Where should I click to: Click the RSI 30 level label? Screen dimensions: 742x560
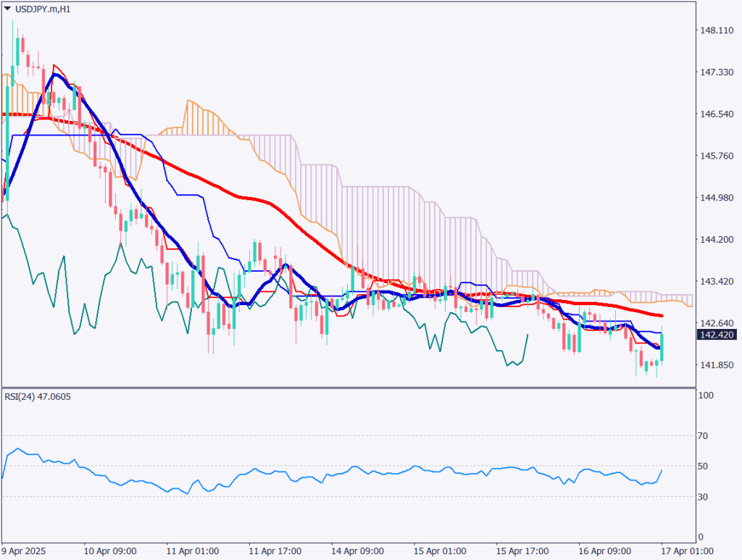704,496
